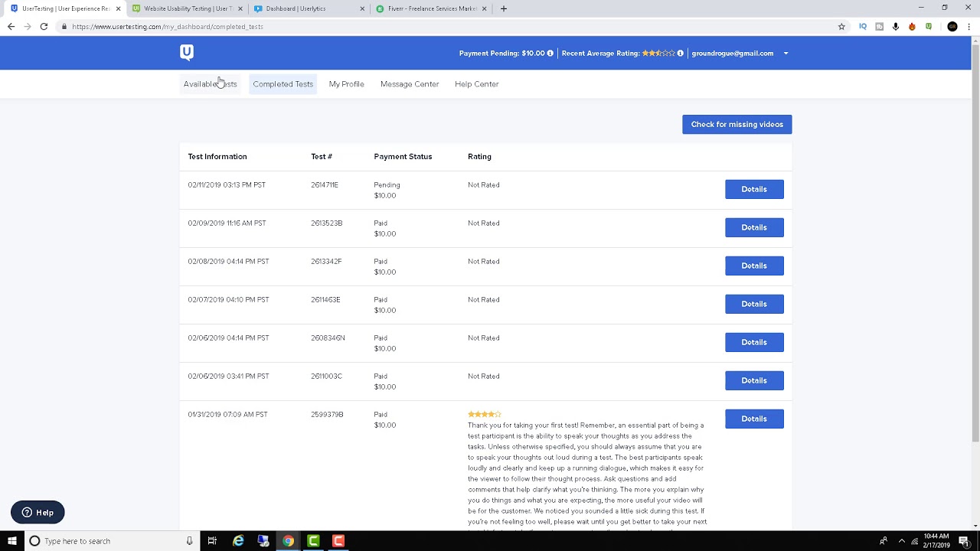Open the Wi-Fi network icon
Screen dimensions: 980x551
915,541
